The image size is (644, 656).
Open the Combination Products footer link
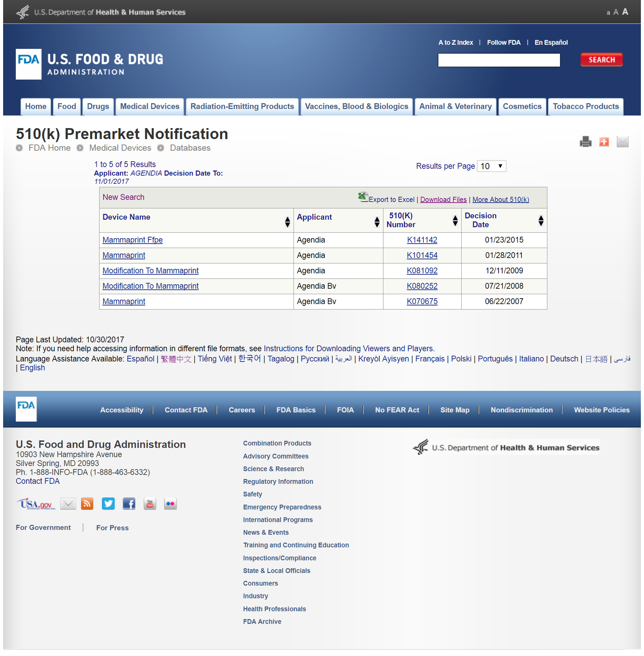click(x=277, y=443)
